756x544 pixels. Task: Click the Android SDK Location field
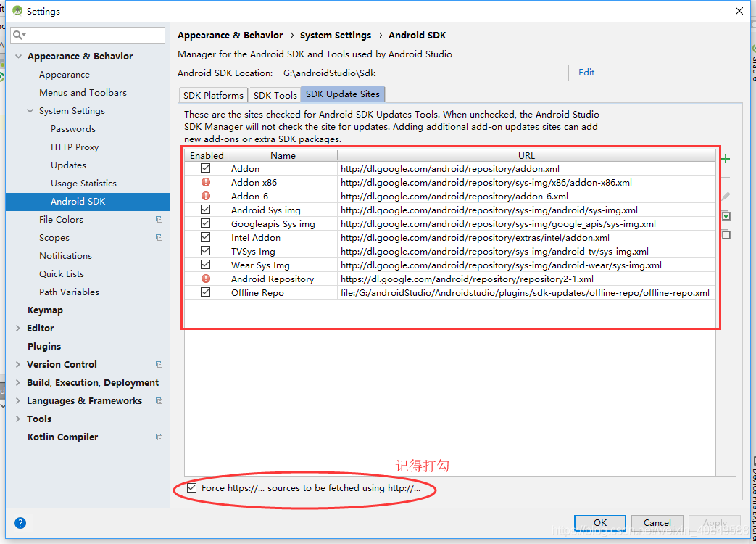pyautogui.click(x=424, y=73)
